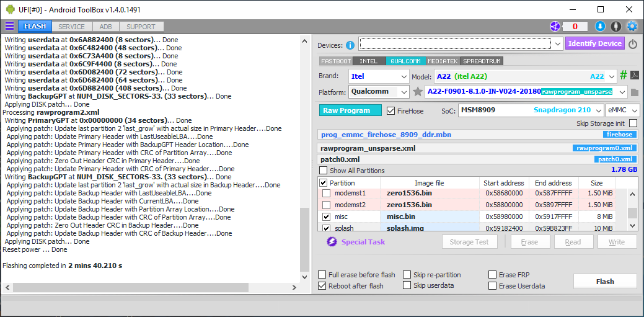
Task: Enable Skip re-partition option
Action: pos(407,275)
